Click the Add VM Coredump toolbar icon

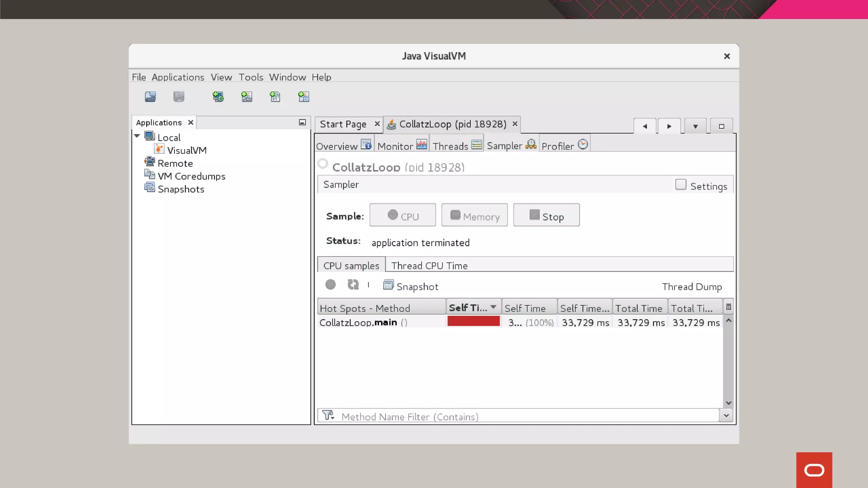[x=275, y=97]
